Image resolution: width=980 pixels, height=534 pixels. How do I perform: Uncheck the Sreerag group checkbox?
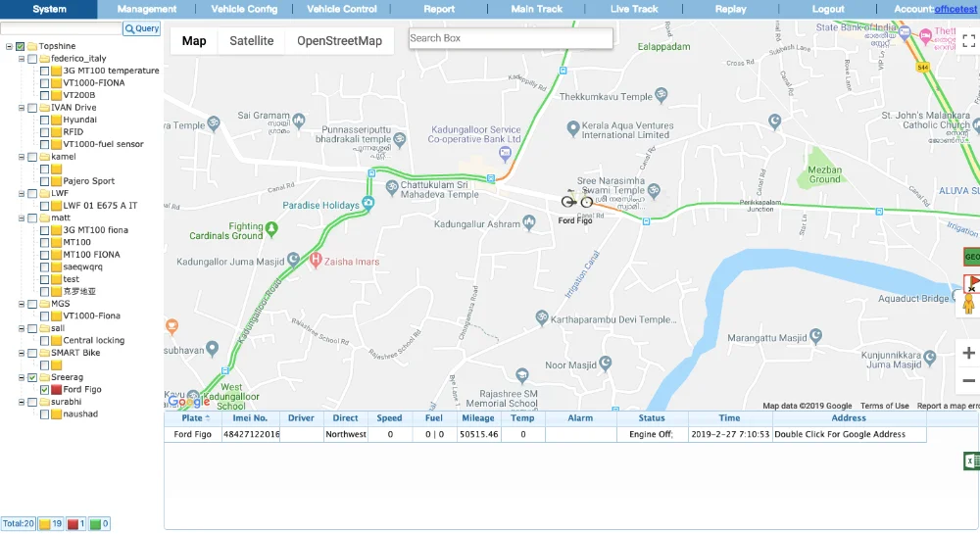point(32,377)
